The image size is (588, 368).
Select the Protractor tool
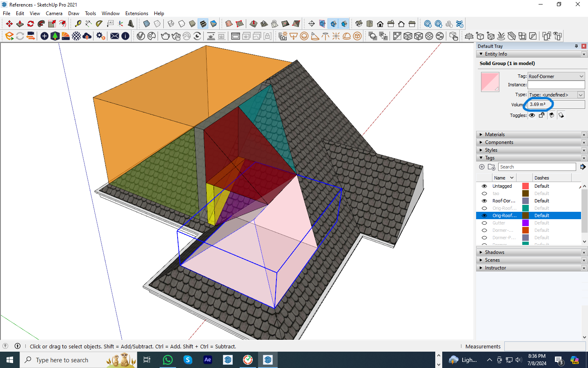(x=99, y=24)
